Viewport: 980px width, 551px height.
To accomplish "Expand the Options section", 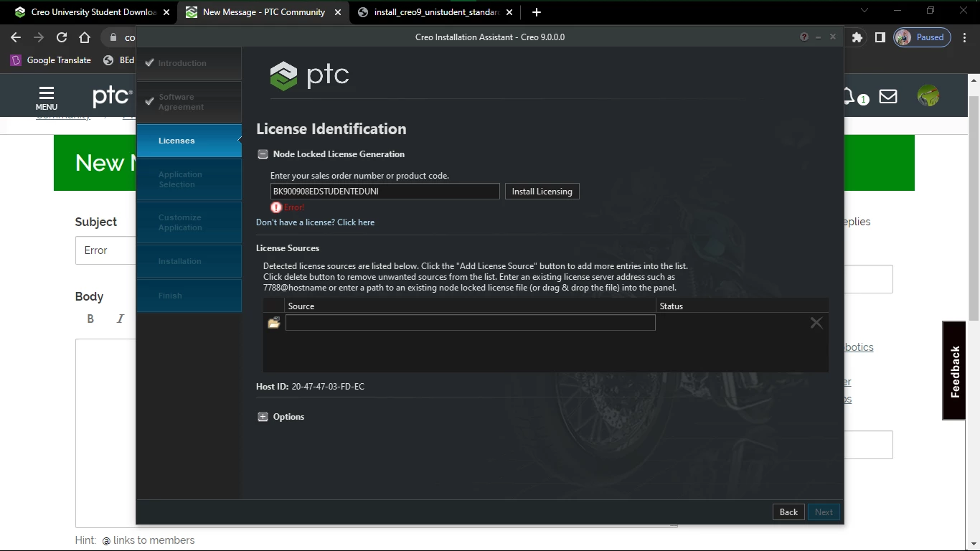I will tap(263, 417).
